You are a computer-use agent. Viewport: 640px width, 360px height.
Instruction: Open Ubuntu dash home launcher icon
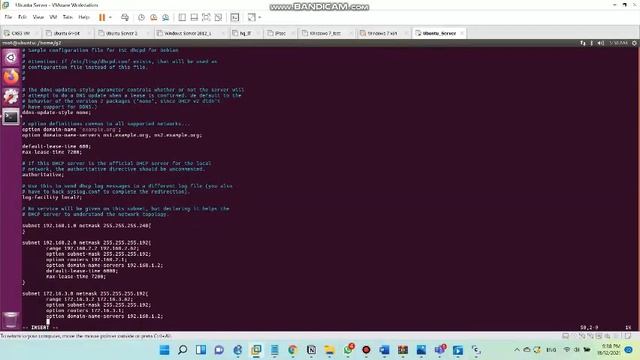coord(11,58)
